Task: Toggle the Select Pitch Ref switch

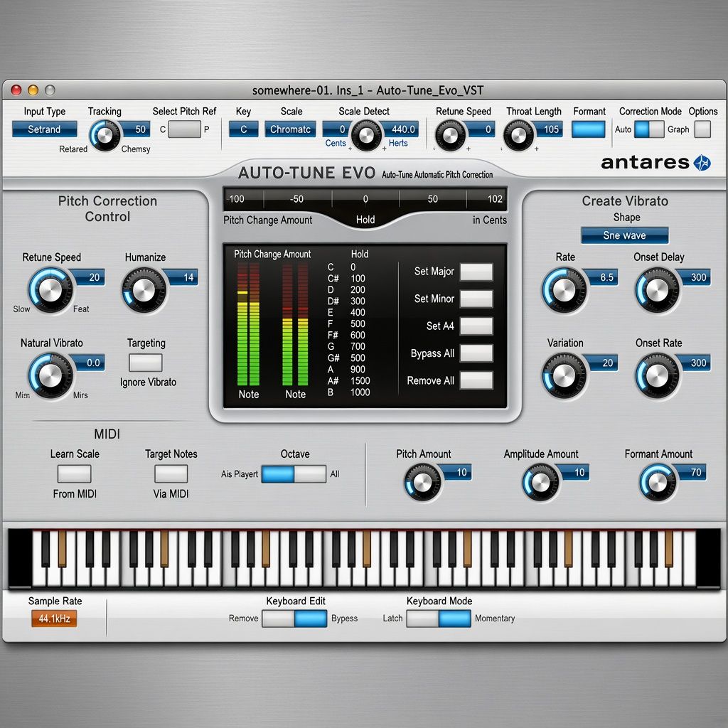Action: tap(184, 129)
